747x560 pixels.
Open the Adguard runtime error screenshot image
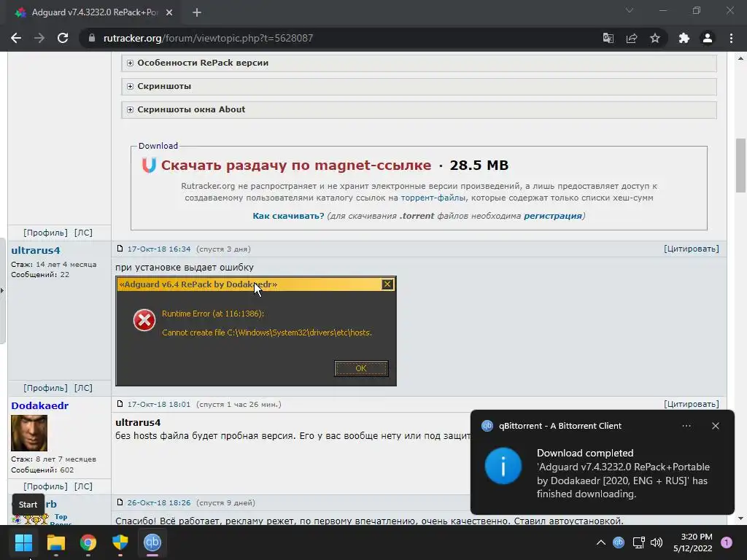pos(256,331)
